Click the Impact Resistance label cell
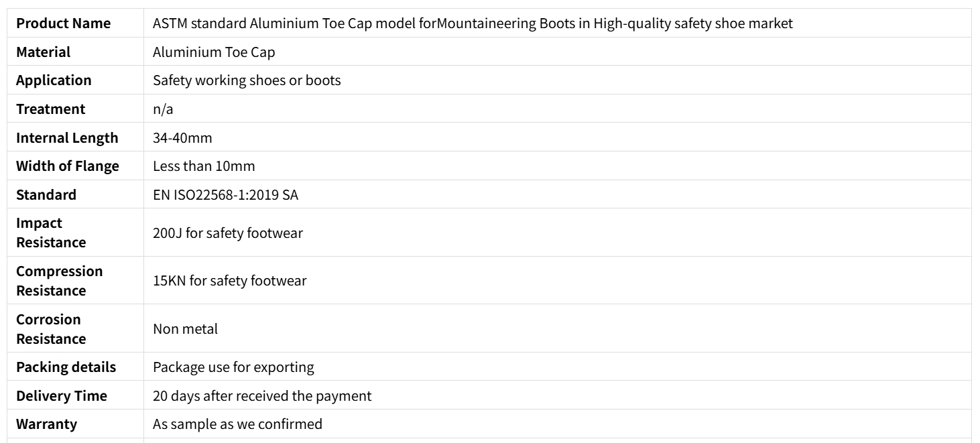 coord(51,233)
